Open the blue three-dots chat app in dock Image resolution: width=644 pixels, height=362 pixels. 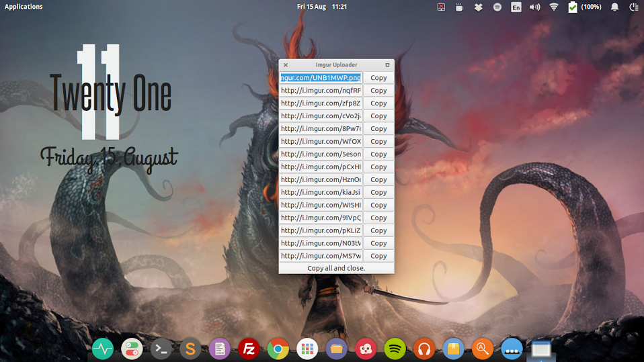point(512,349)
